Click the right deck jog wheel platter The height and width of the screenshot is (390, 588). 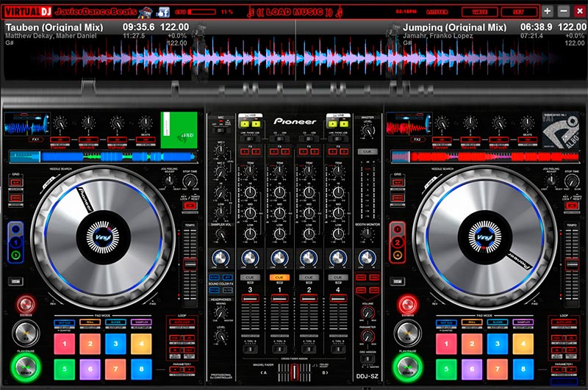tap(484, 237)
